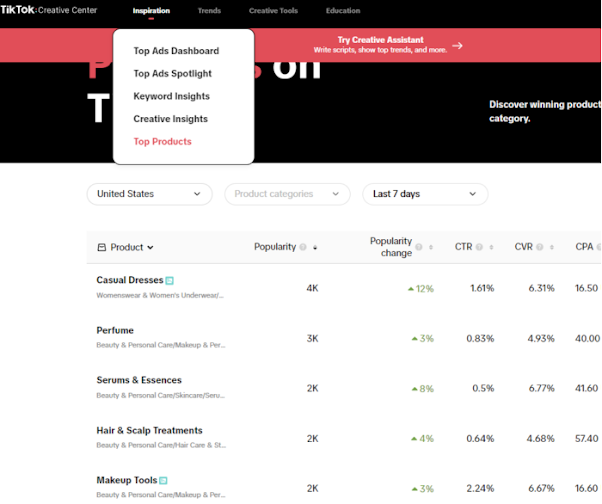
Task: Open the Last 7 days period dropdown
Action: [425, 194]
